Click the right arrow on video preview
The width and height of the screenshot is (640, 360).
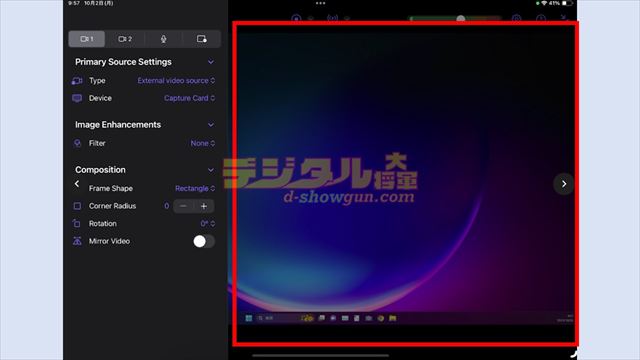pos(564,184)
